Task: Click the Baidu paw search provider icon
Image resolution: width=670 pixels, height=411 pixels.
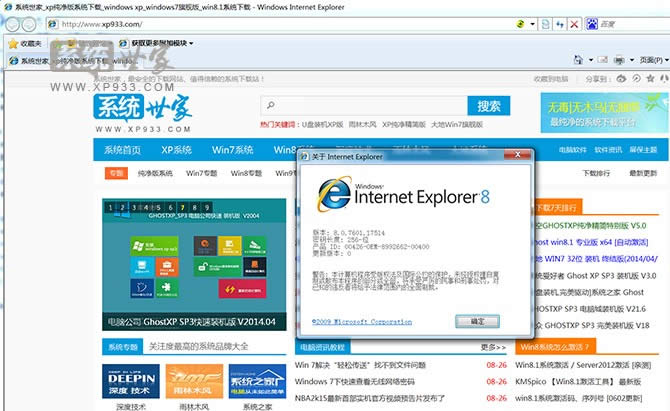Action: tap(592, 24)
